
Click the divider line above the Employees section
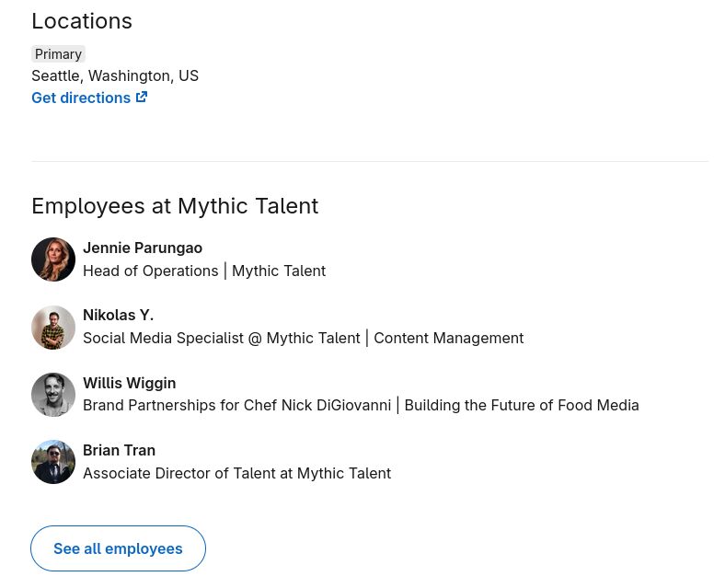[369, 161]
